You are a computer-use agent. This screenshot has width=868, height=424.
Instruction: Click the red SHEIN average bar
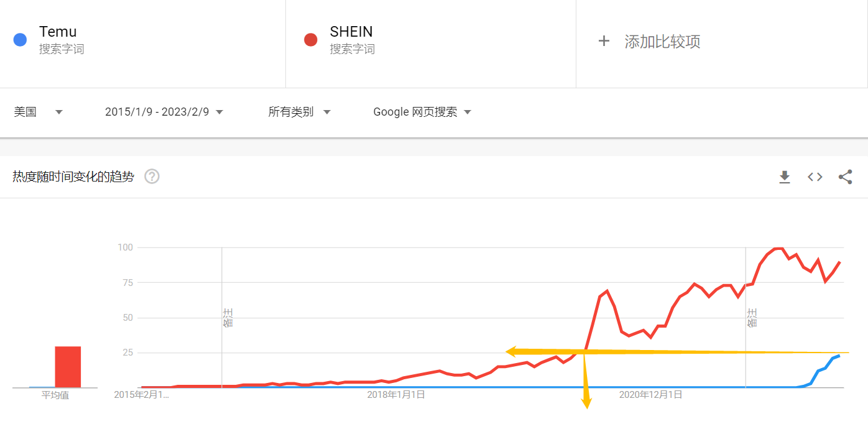tap(68, 367)
